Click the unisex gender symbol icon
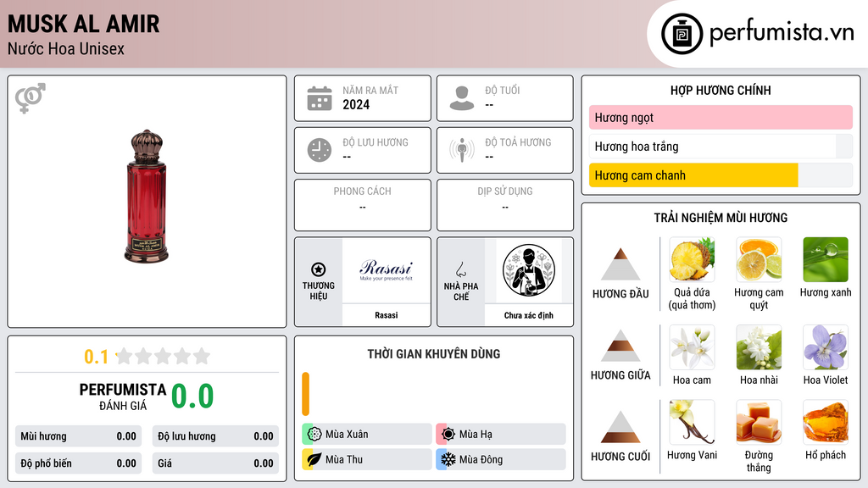The width and height of the screenshot is (868, 488). [x=31, y=98]
